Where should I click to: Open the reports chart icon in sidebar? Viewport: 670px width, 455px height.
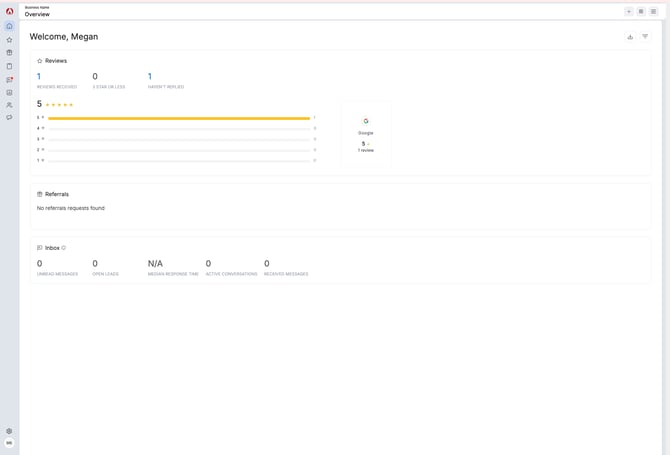click(9, 92)
